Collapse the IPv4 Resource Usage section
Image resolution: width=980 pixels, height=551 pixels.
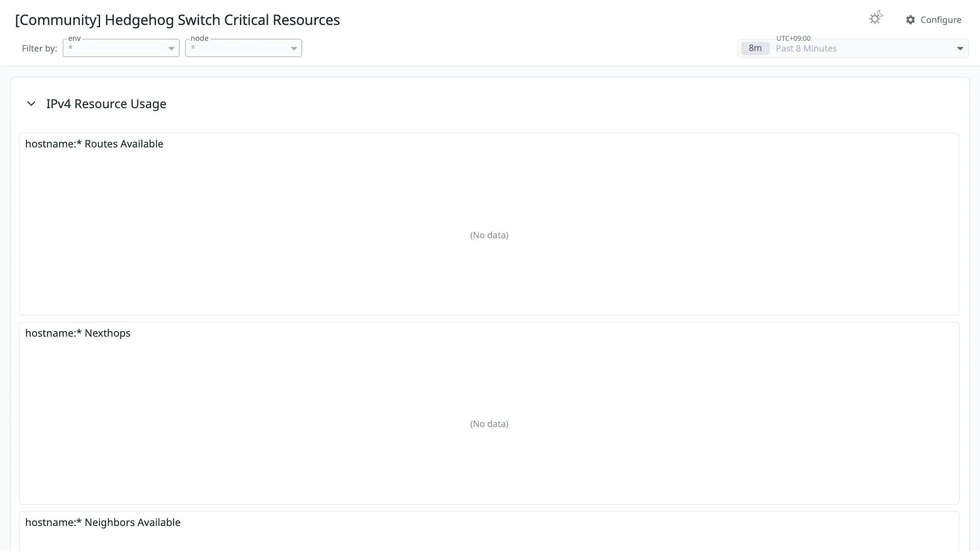click(31, 104)
